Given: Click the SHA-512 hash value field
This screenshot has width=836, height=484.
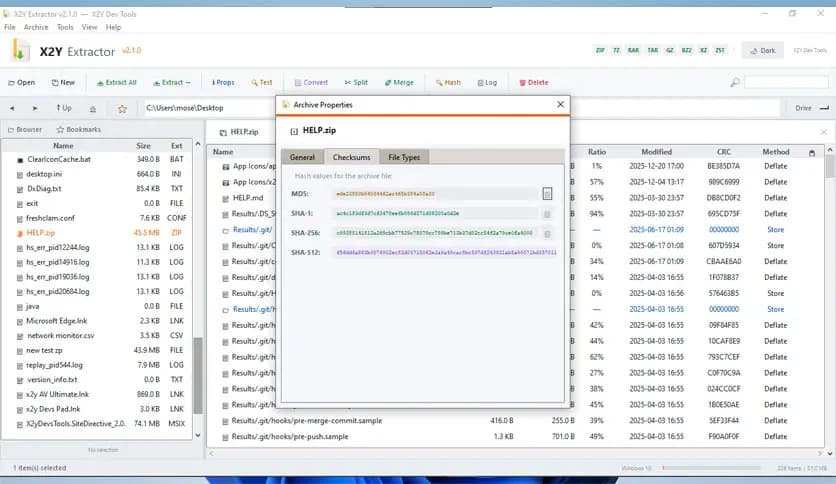Looking at the screenshot, I should click(x=446, y=252).
